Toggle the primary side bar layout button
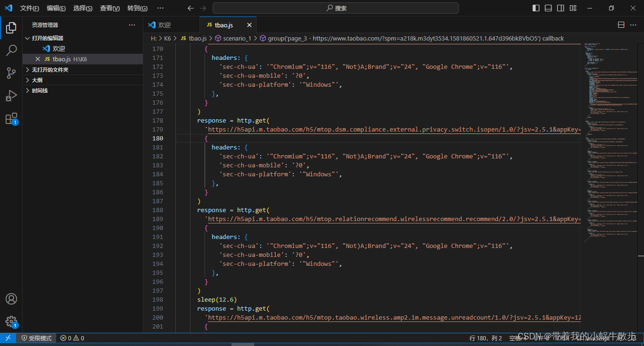 click(536, 8)
